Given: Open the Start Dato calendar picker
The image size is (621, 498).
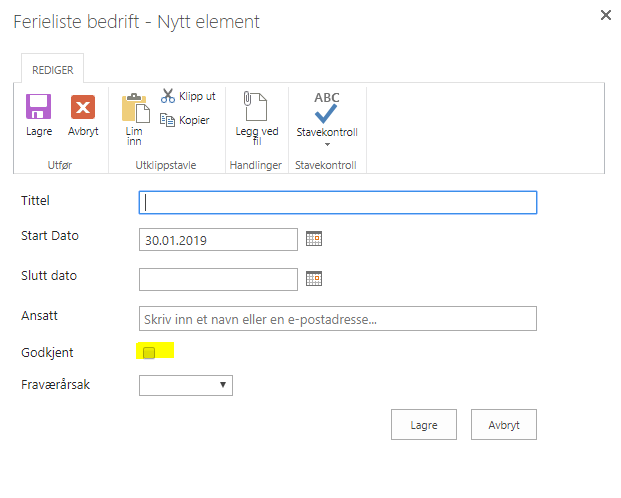Looking at the screenshot, I should (314, 239).
